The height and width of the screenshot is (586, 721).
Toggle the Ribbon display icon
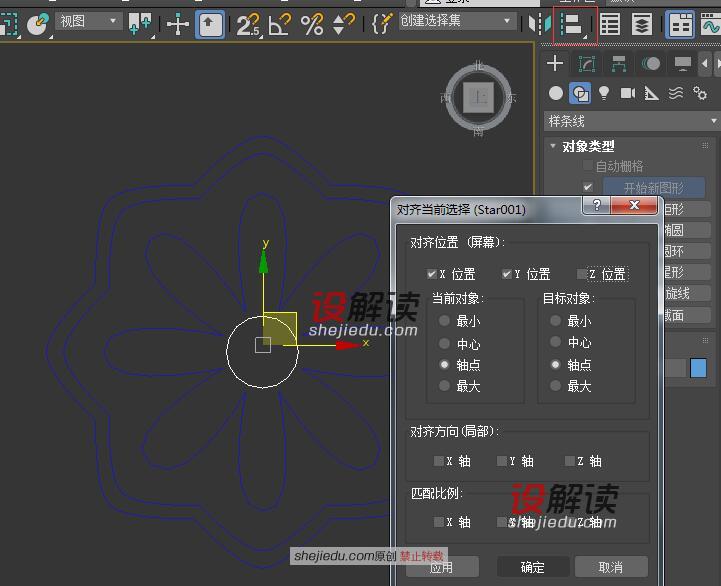point(680,24)
